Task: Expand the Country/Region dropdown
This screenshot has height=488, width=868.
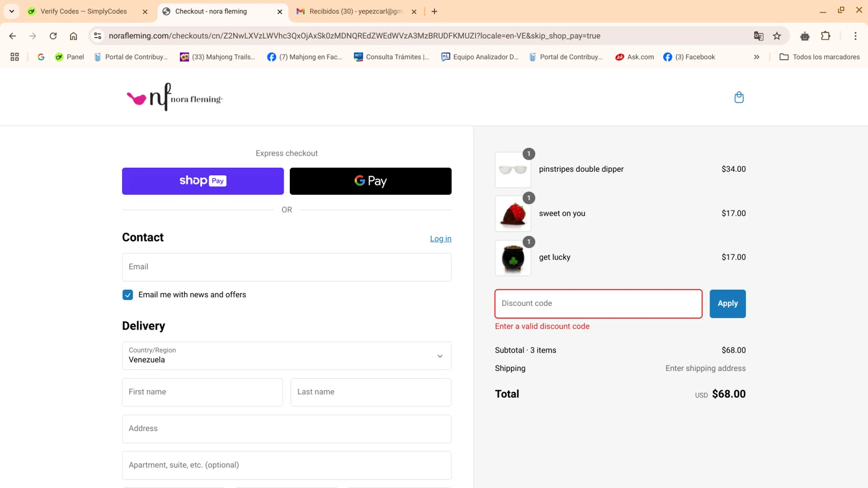Action: click(x=286, y=356)
